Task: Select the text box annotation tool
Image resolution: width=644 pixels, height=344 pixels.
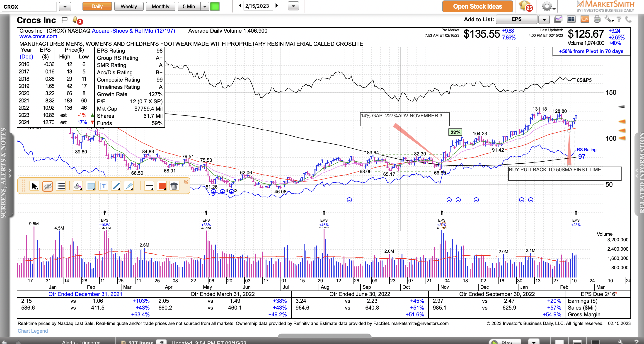Action: click(104, 186)
